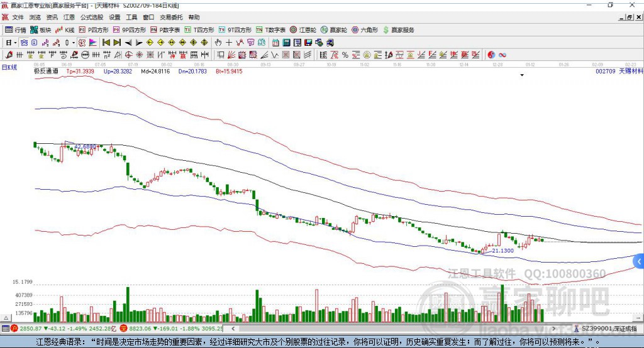644x348 pixels.
Task: Open the calendar date icon
Action: click(275, 43)
